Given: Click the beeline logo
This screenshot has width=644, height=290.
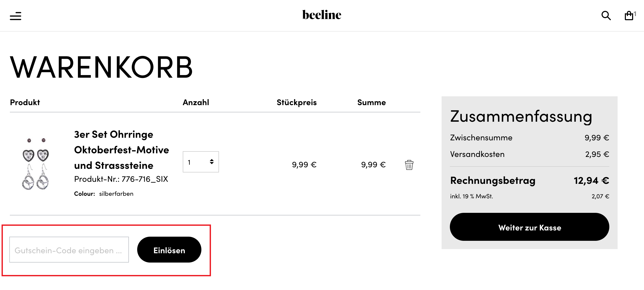Looking at the screenshot, I should coord(322,15).
